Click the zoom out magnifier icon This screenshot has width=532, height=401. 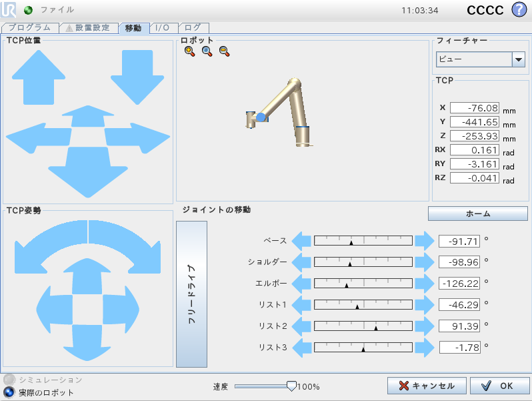[x=224, y=51]
